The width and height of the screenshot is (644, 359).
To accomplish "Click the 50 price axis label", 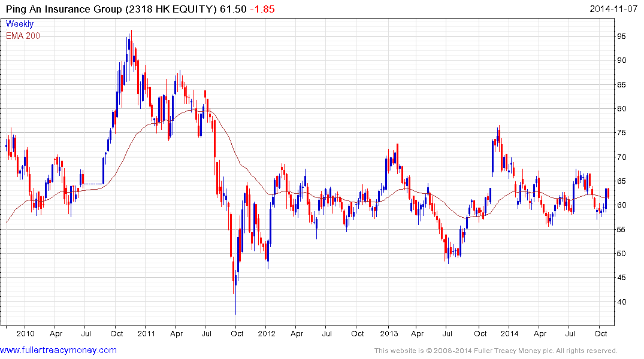I will (621, 254).
